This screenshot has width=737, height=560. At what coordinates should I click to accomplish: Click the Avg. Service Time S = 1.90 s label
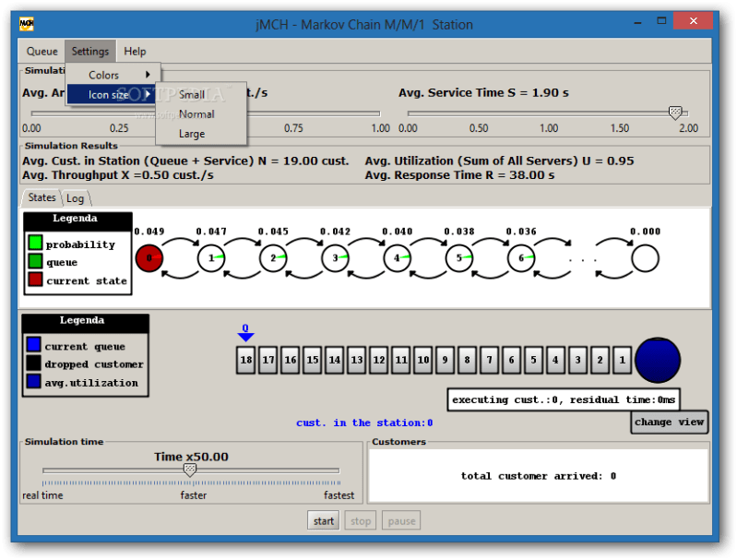tap(483, 92)
